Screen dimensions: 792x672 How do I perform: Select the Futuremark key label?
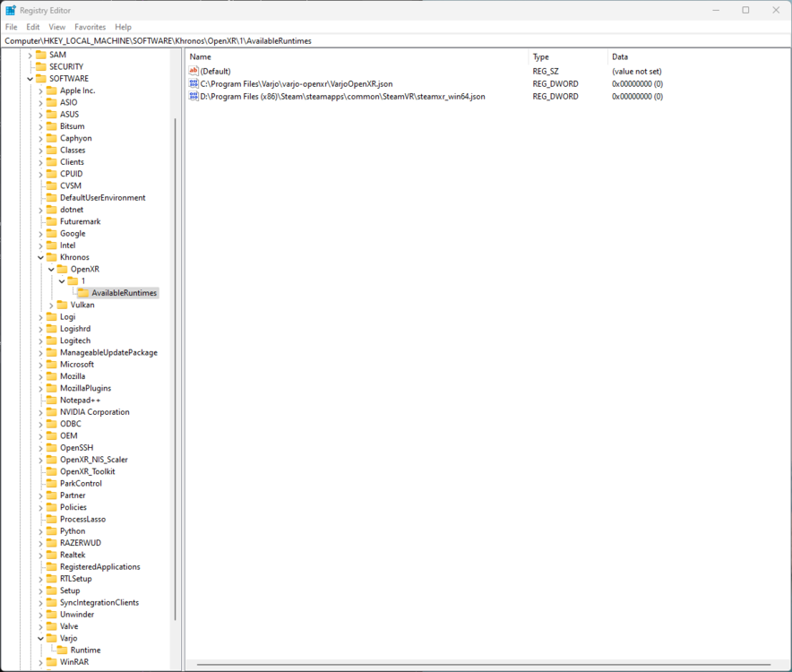coord(81,221)
